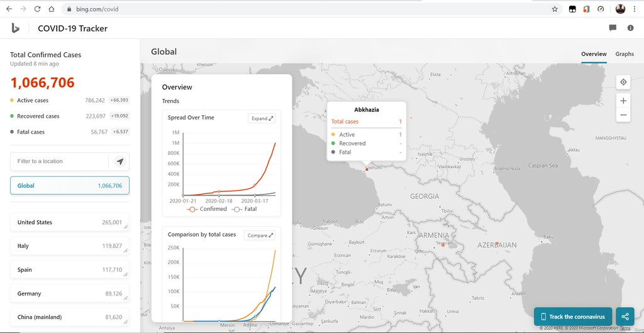Screen dimensions: 644x333
Task: Click the +19,092 recovered change badge
Action: click(x=119, y=116)
